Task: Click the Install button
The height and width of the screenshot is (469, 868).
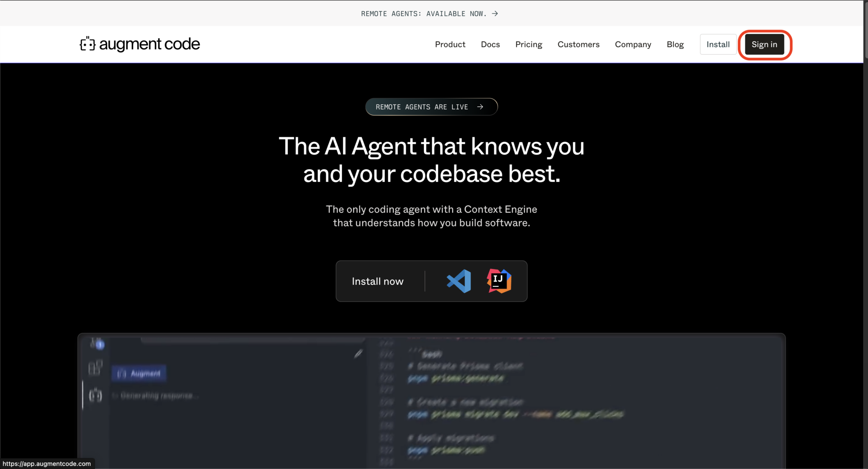Action: [x=718, y=44]
